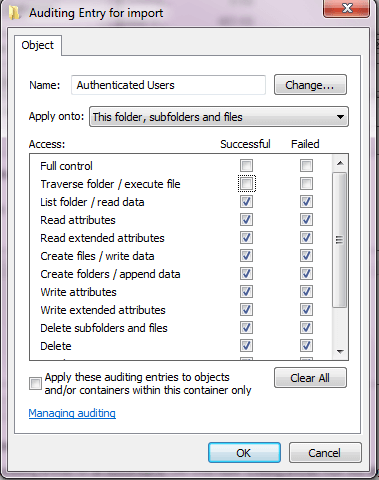Screen dimensions: 379x480
Task: Click the Delete subfolders and files label
Action: 104,328
